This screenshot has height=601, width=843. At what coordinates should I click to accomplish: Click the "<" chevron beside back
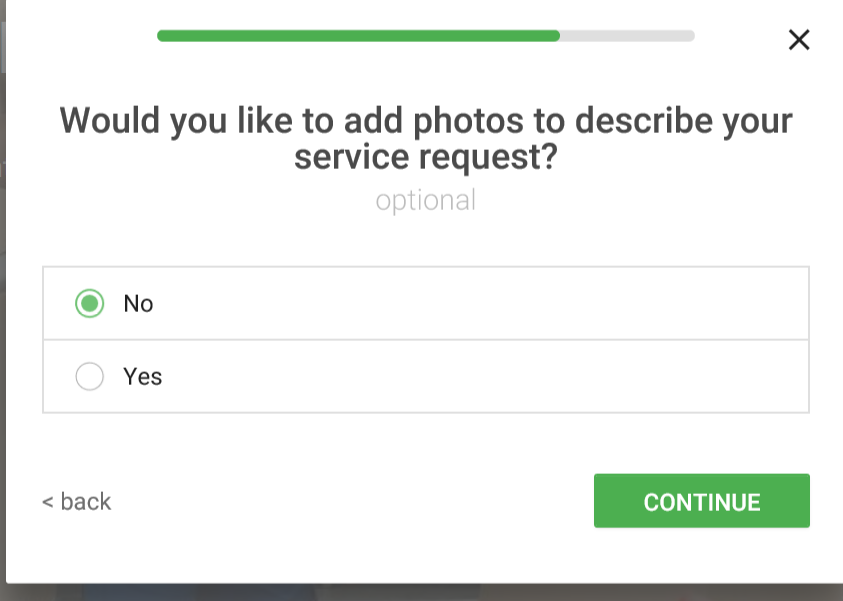point(47,501)
